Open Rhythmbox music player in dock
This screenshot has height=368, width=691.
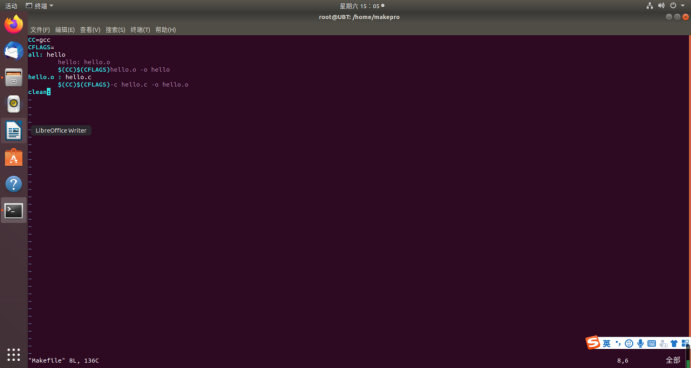tap(14, 104)
